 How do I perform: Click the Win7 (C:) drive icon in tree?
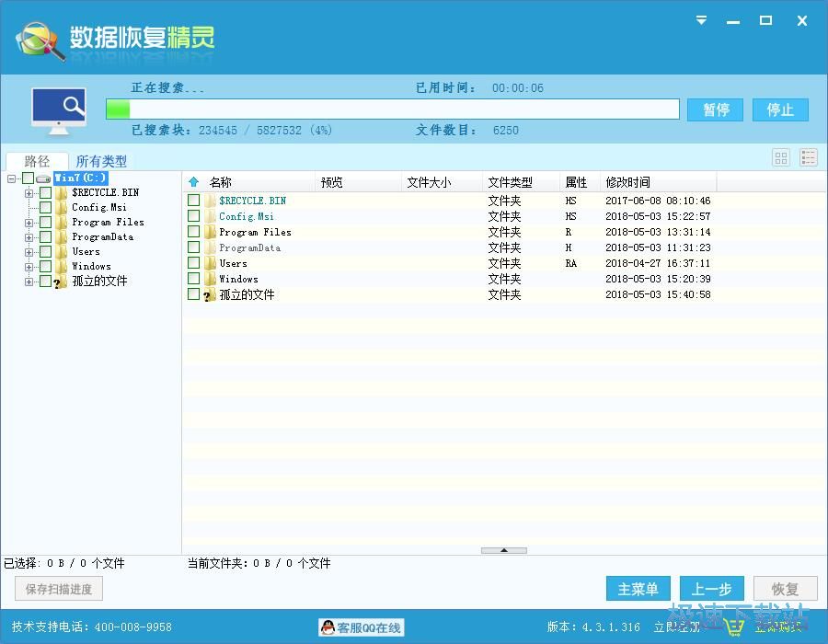pyautogui.click(x=43, y=178)
